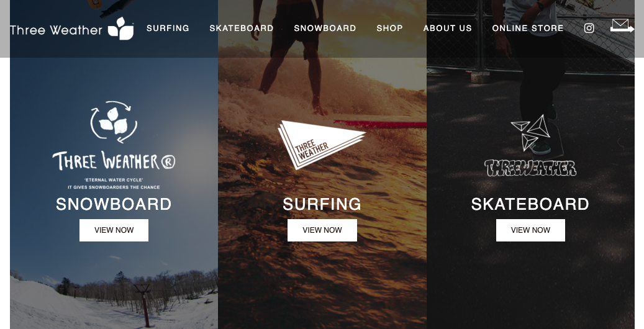Visit the ABOUT US page
Viewport: 644px width, 329px height.
[x=447, y=29]
